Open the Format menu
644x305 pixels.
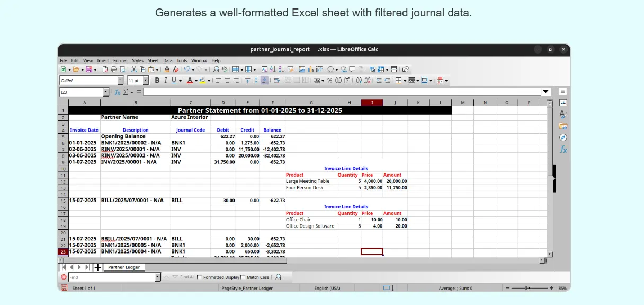coord(120,61)
